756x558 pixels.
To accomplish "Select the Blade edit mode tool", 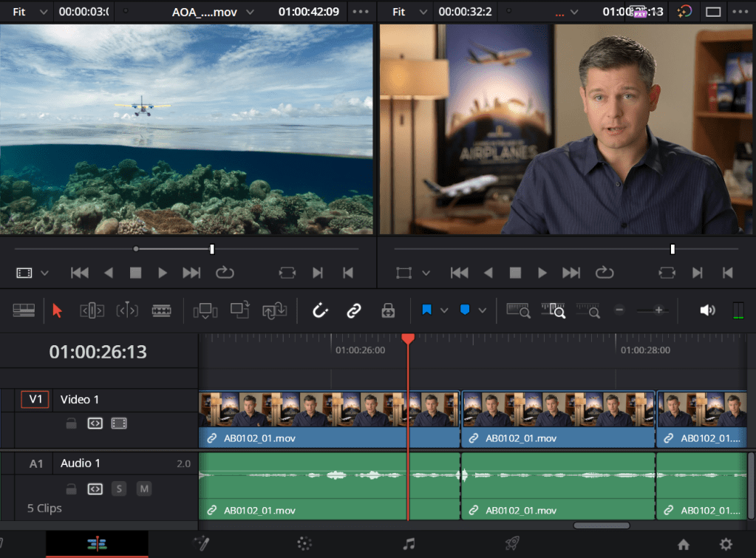I will pyautogui.click(x=162, y=311).
